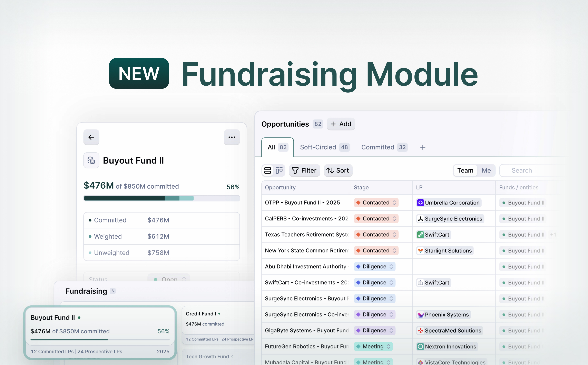Open Stage dropdown for OTPP - Buyout Fund II row

pyautogui.click(x=376, y=202)
